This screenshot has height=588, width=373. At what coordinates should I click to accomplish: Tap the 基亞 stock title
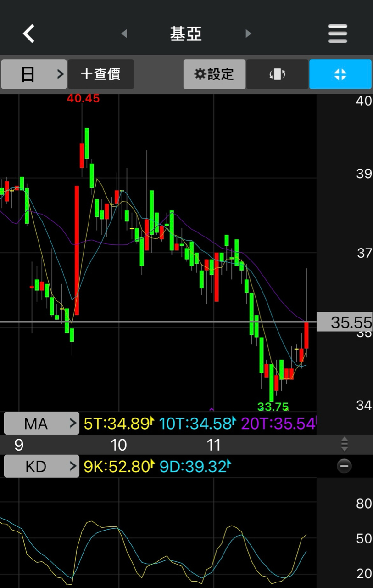[186, 34]
